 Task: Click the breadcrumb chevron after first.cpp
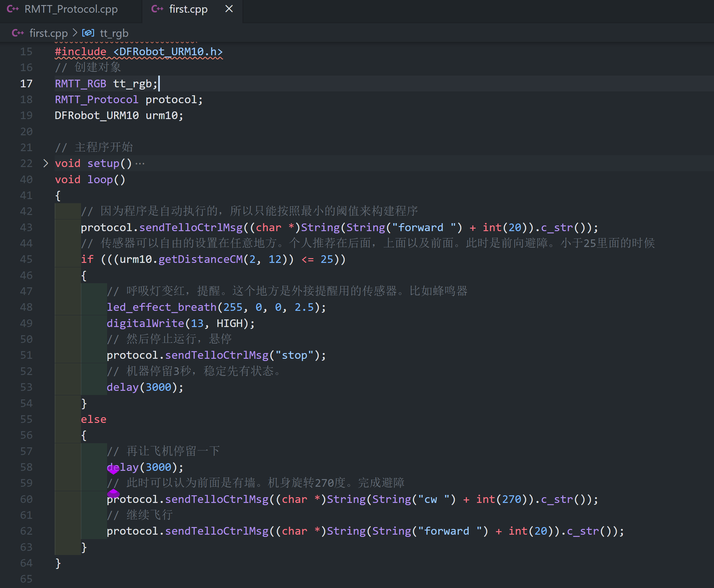tap(75, 33)
